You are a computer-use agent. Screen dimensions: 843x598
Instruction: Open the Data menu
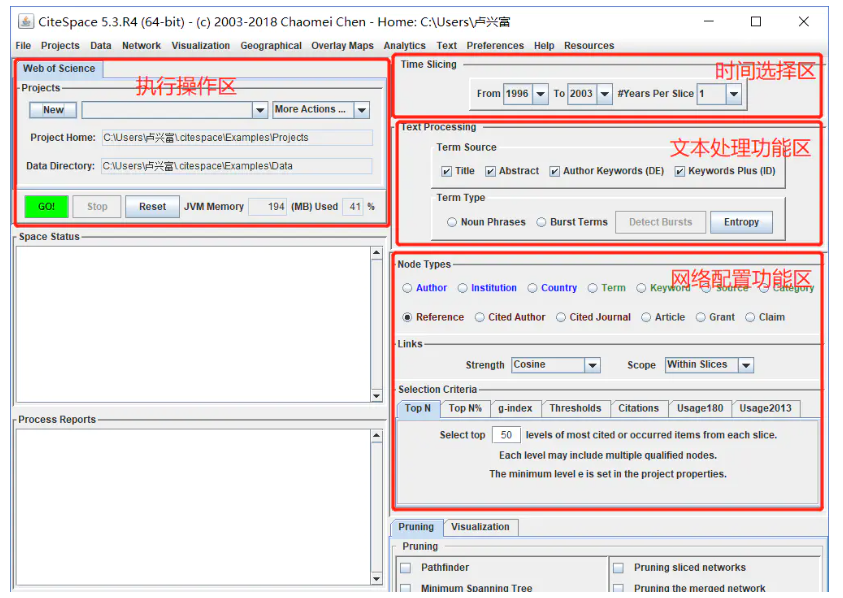[x=101, y=46]
